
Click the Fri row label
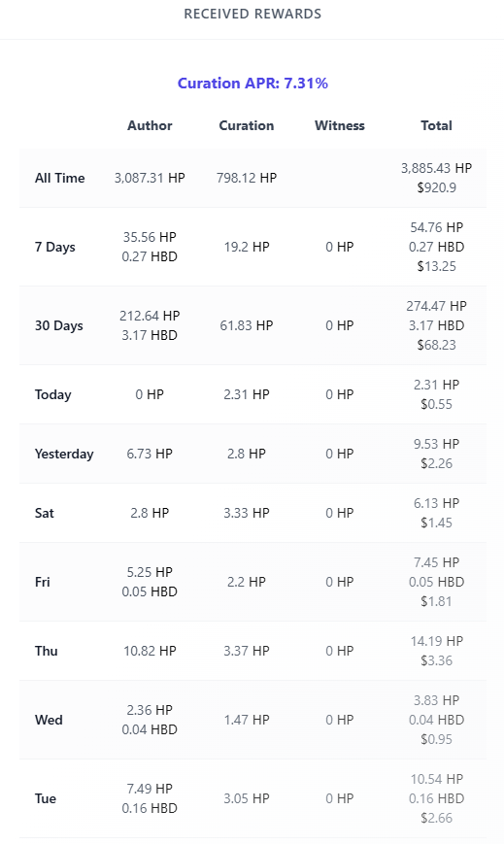pyautogui.click(x=43, y=582)
